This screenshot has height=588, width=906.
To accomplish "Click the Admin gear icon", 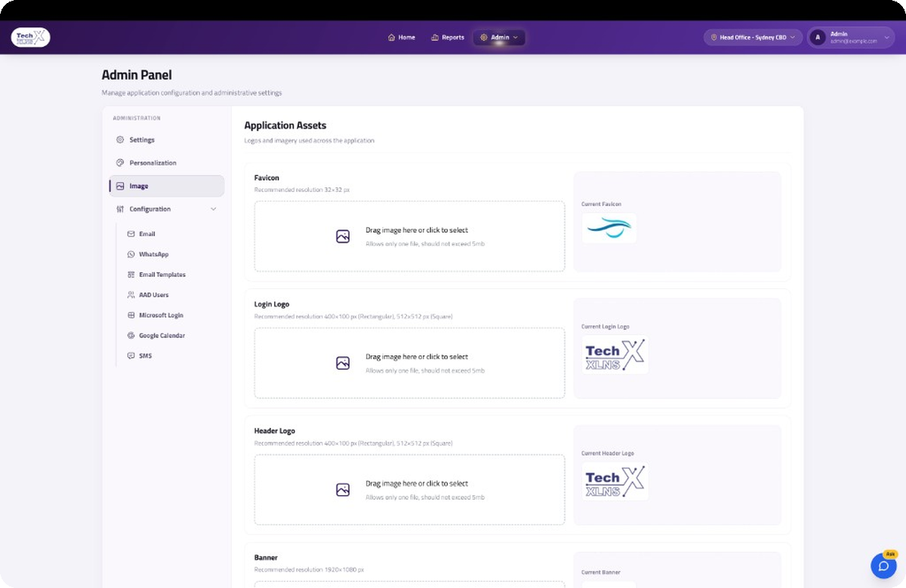I will tap(484, 37).
